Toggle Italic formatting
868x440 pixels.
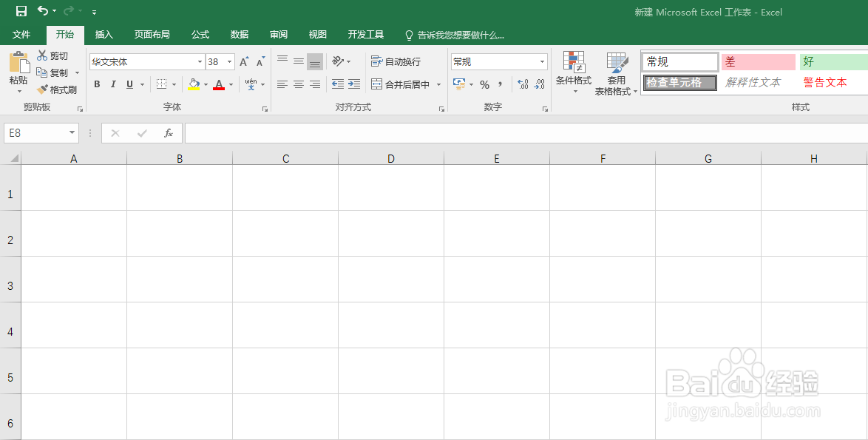coord(112,84)
